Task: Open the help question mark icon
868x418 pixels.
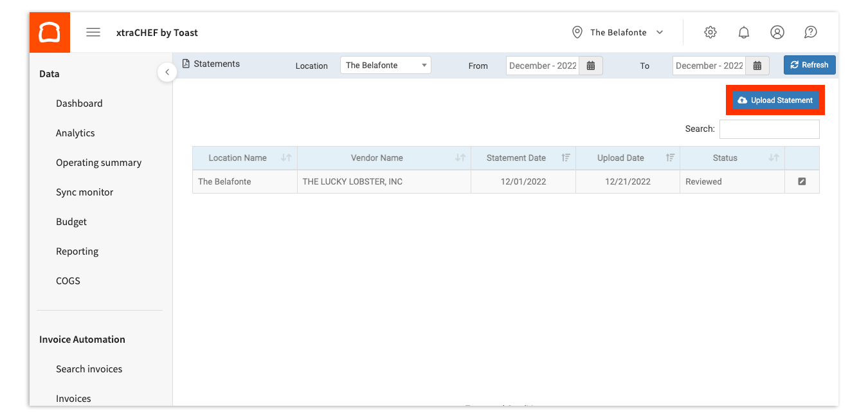Action: (x=810, y=32)
